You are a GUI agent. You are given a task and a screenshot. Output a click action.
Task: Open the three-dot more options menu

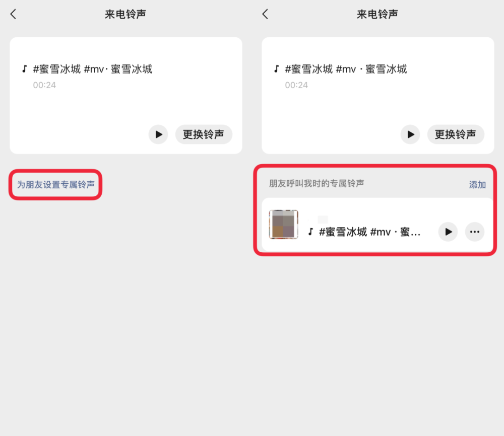tap(474, 232)
